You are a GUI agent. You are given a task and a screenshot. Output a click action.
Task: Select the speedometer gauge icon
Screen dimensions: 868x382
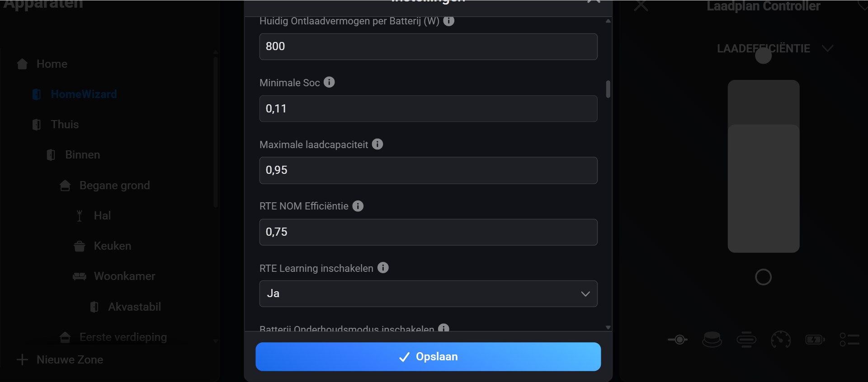781,340
